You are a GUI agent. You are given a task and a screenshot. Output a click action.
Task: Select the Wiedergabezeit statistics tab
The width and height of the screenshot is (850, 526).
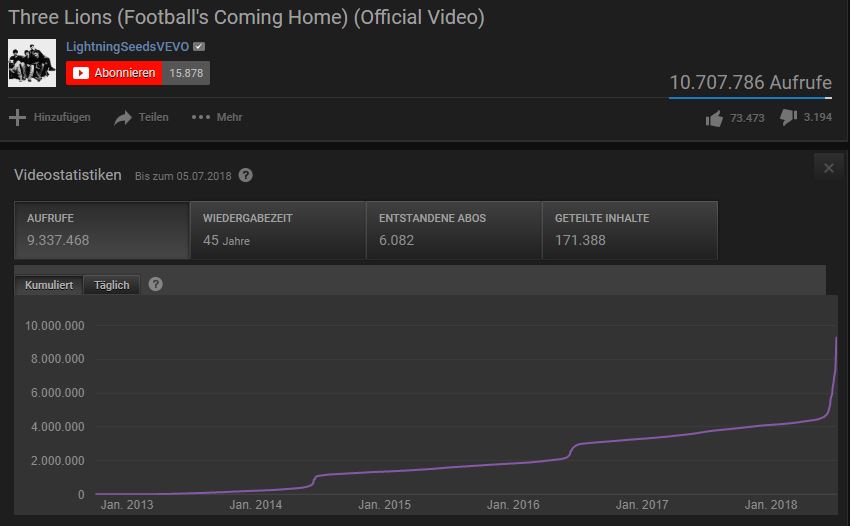pyautogui.click(x=277, y=230)
